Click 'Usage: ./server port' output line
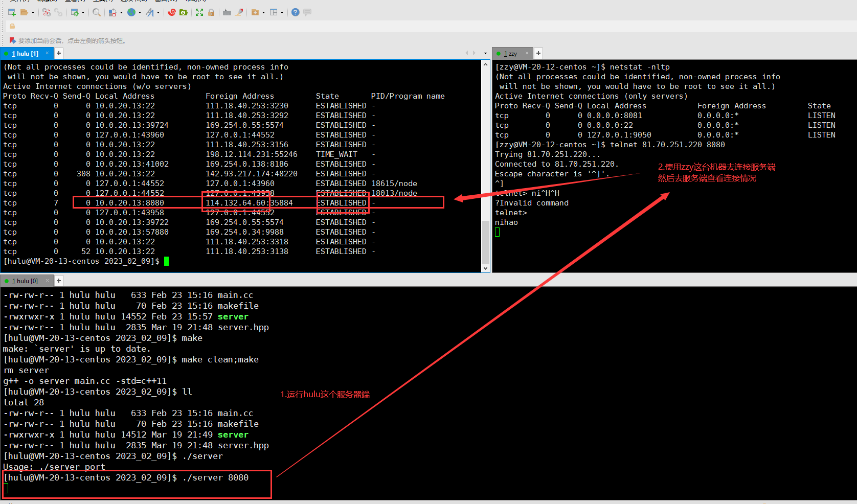This screenshot has width=857, height=504. (54, 467)
